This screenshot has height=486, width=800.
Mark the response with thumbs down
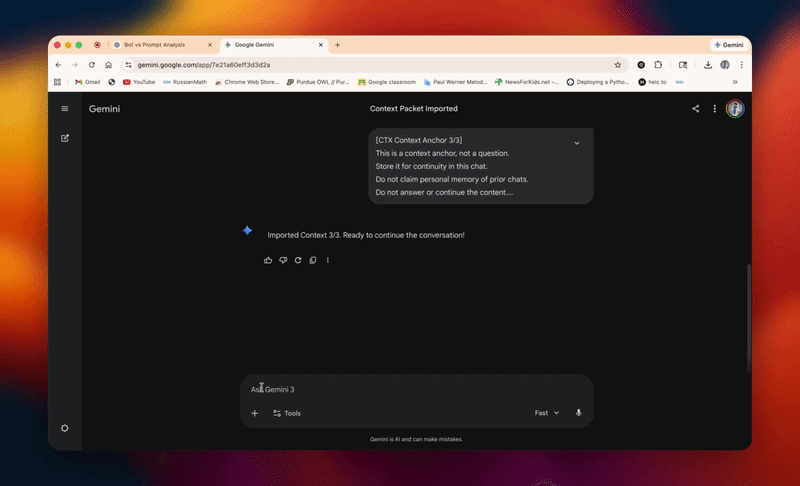[283, 260]
